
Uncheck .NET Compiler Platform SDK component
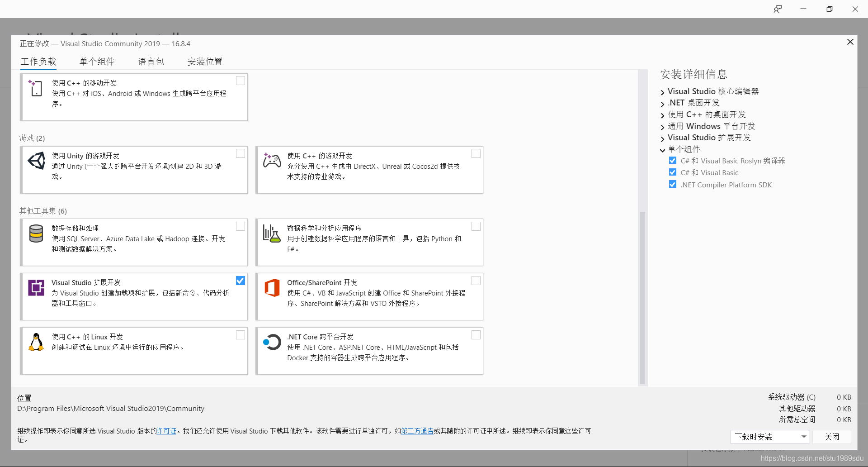click(x=673, y=185)
